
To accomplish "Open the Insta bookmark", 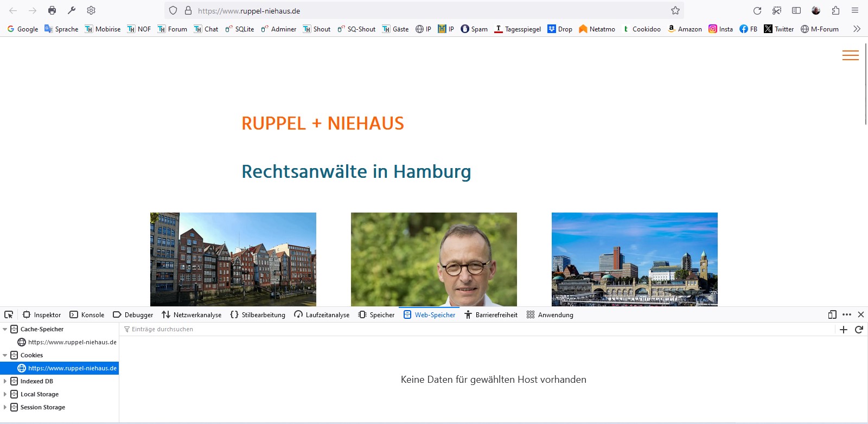I will [x=720, y=29].
